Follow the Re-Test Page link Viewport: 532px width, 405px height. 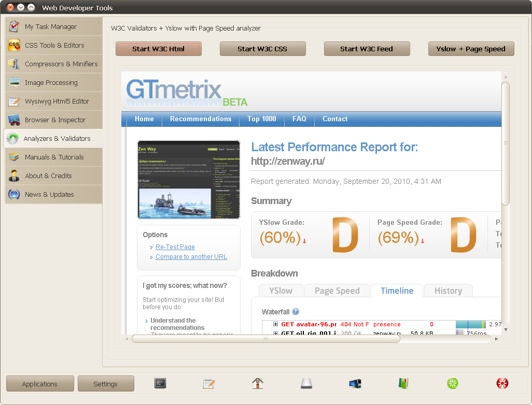coord(175,247)
